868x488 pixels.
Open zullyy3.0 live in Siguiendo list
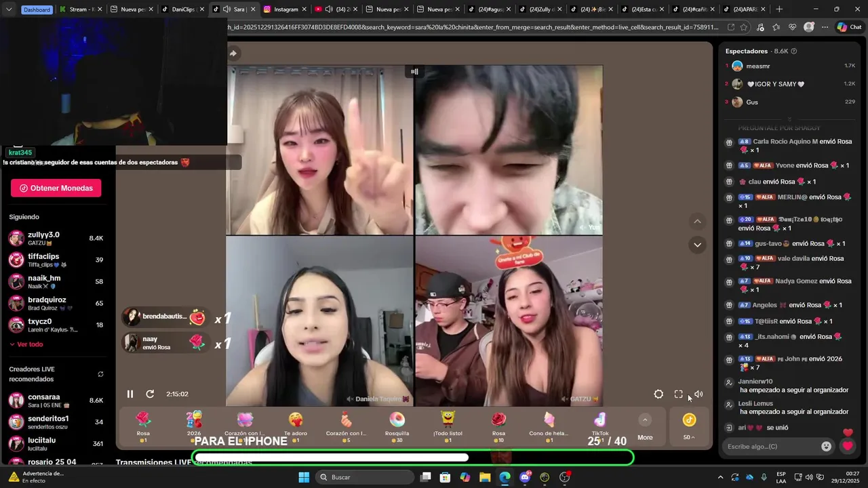(x=56, y=239)
